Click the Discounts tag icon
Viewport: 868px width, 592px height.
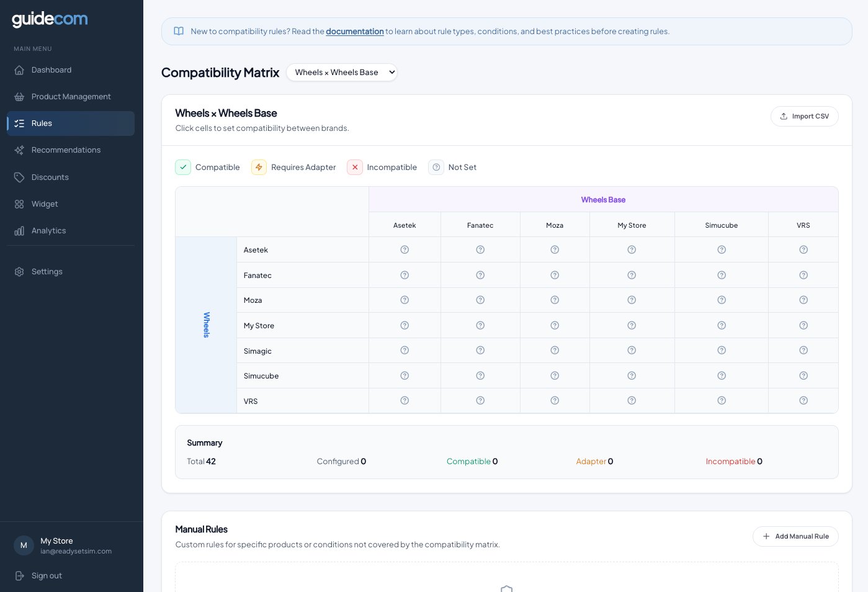click(19, 177)
